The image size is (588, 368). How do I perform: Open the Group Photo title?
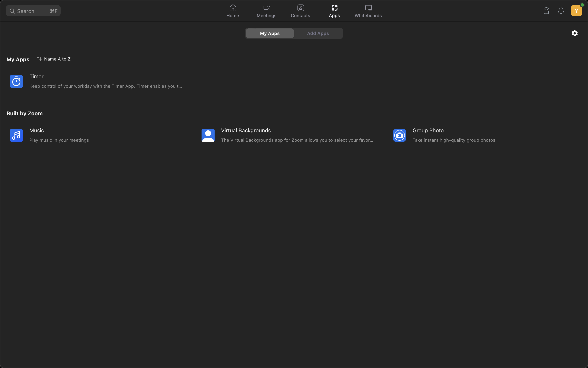point(428,130)
